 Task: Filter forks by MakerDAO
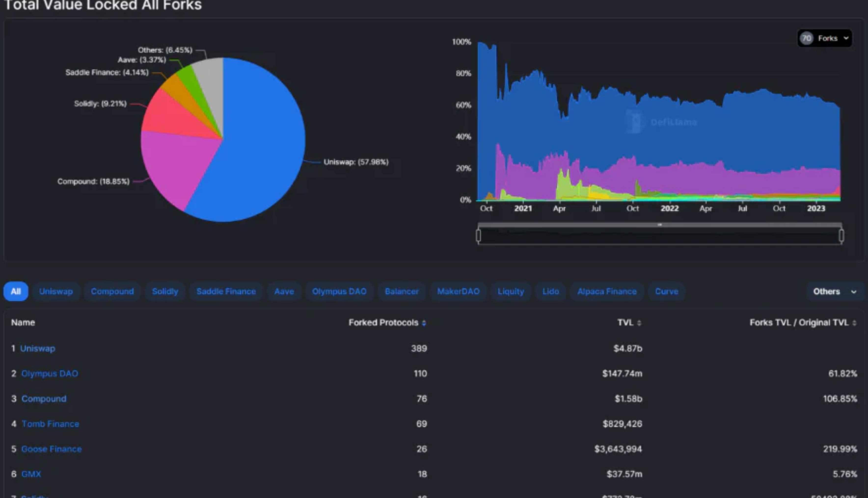(458, 291)
